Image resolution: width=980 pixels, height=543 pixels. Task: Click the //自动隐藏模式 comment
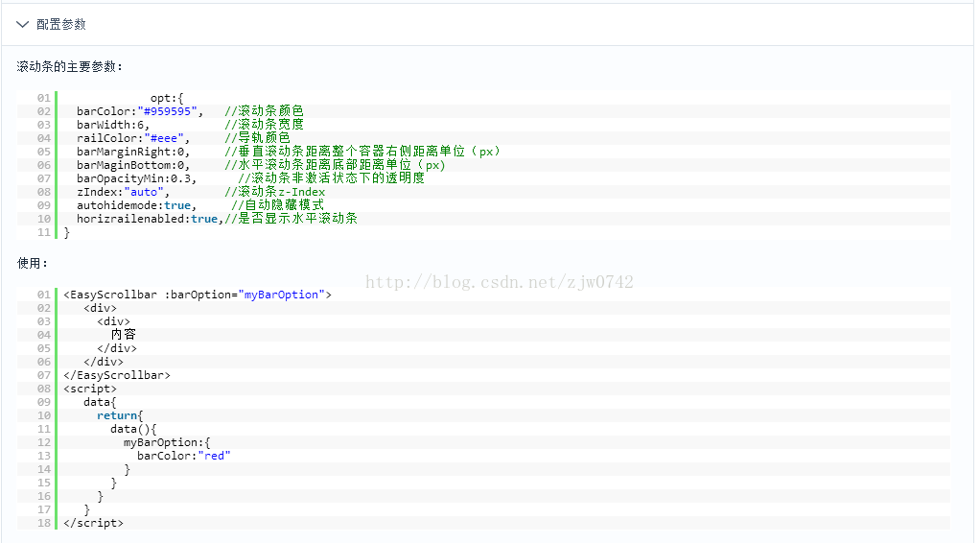point(277,205)
